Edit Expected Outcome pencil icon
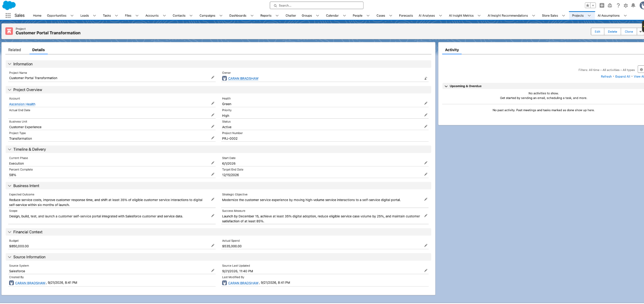This screenshot has height=304, width=644. [x=213, y=199]
